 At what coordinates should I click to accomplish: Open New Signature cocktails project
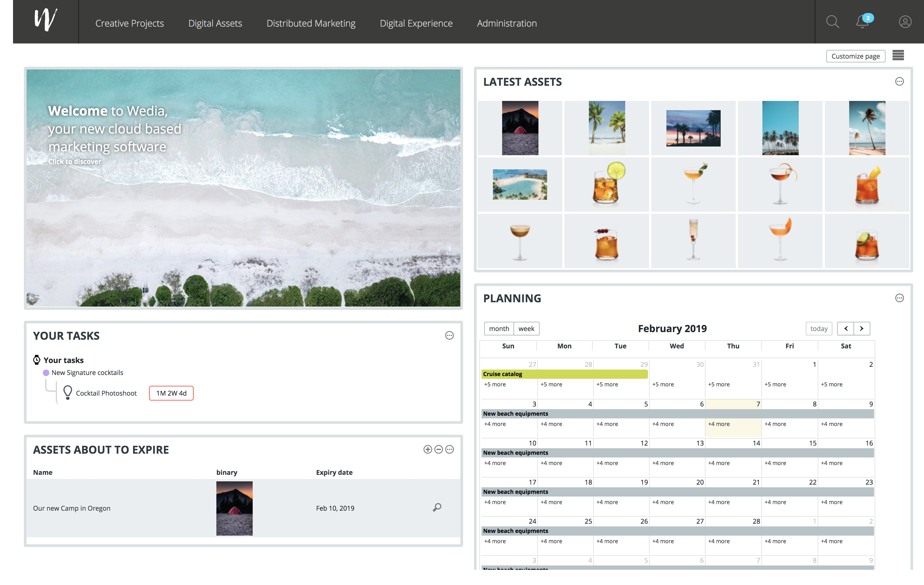pyautogui.click(x=87, y=373)
